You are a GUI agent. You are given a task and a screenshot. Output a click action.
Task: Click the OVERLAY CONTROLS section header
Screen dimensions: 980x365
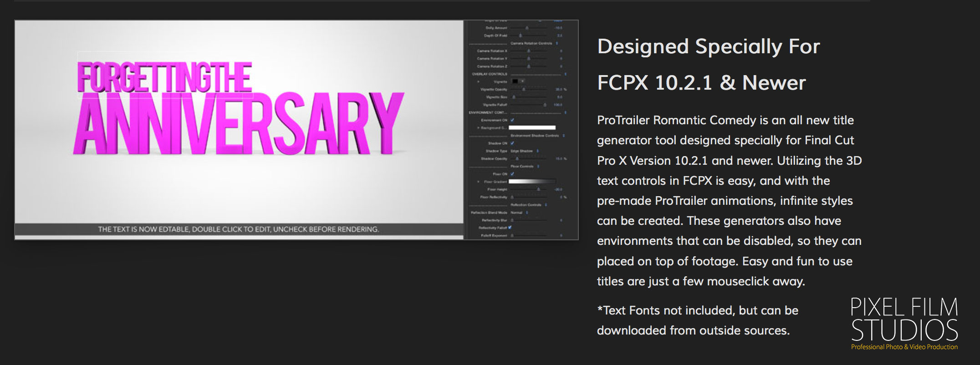click(x=490, y=74)
